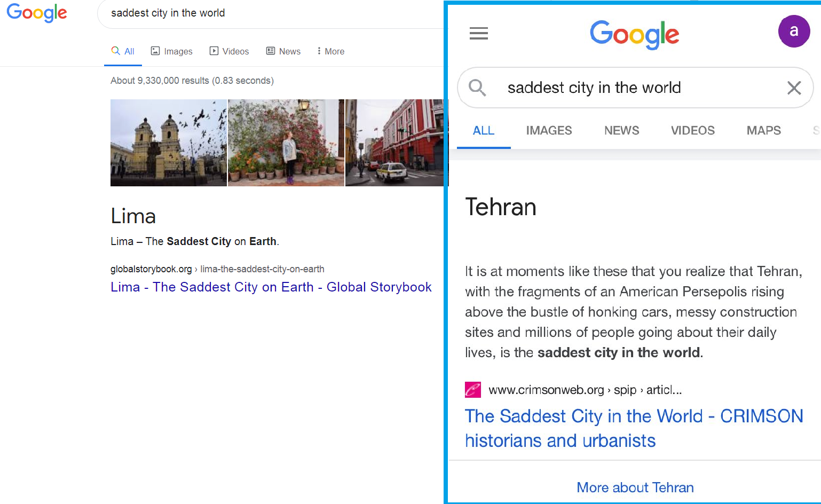821x504 pixels.
Task: Click the crimsonweb.org site favicon
Action: pos(473,390)
